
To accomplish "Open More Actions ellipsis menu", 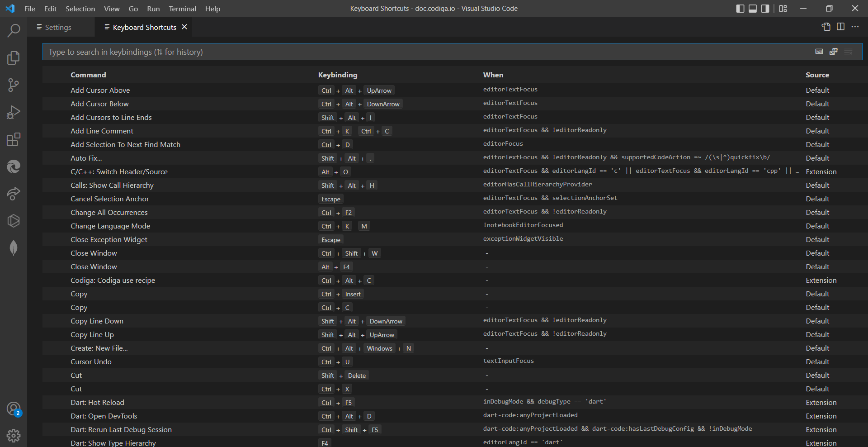I will (x=855, y=27).
